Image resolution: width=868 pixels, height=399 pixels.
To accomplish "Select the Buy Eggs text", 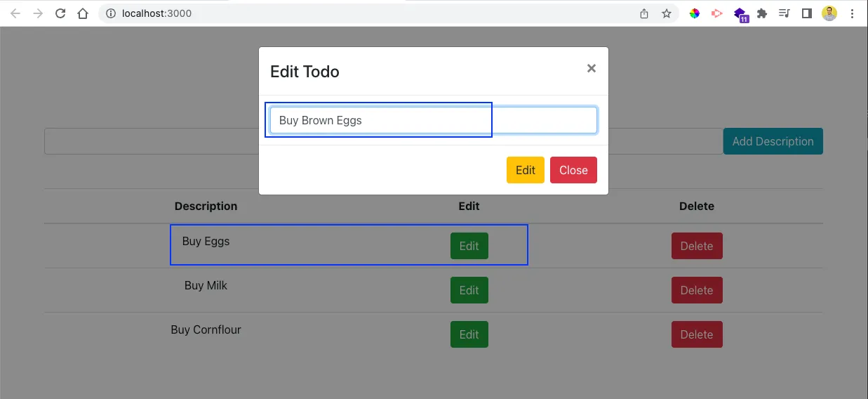I will [x=206, y=241].
